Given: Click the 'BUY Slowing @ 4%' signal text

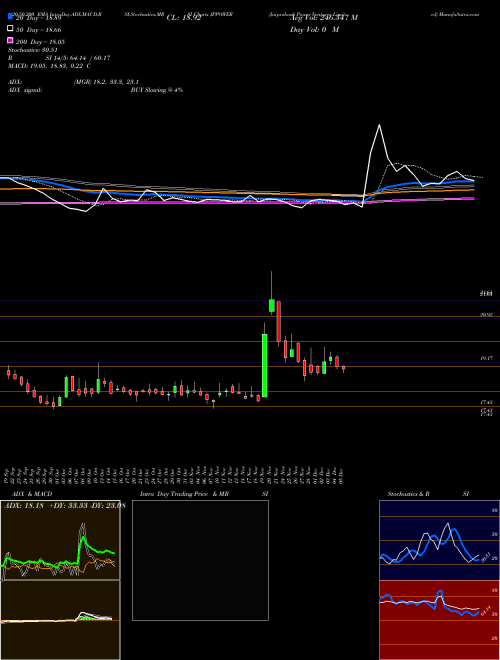Looking at the screenshot, I should click(x=157, y=90).
